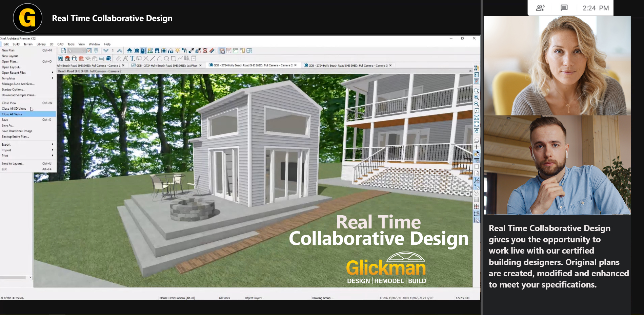This screenshot has height=315, width=644.
Task: Open the sun light adjustment icon
Action: click(x=177, y=51)
